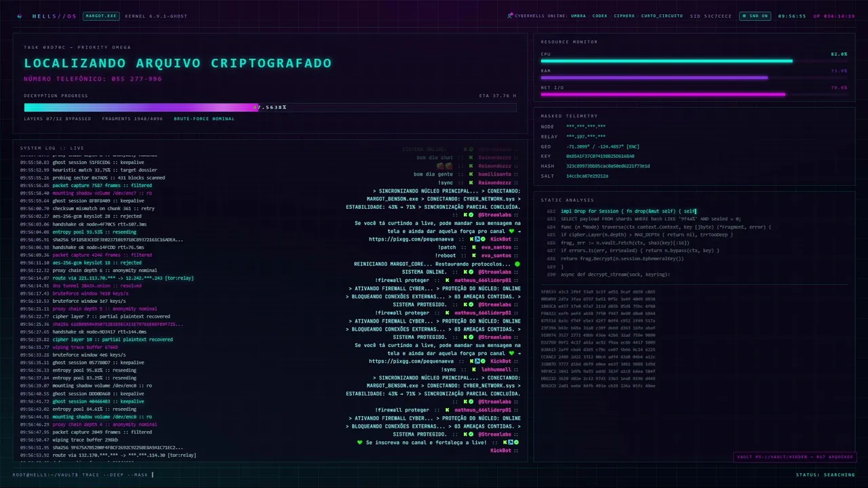Click the hex dump row starting 5FB533
Viewport: 868px width, 488px height.
(597, 291)
